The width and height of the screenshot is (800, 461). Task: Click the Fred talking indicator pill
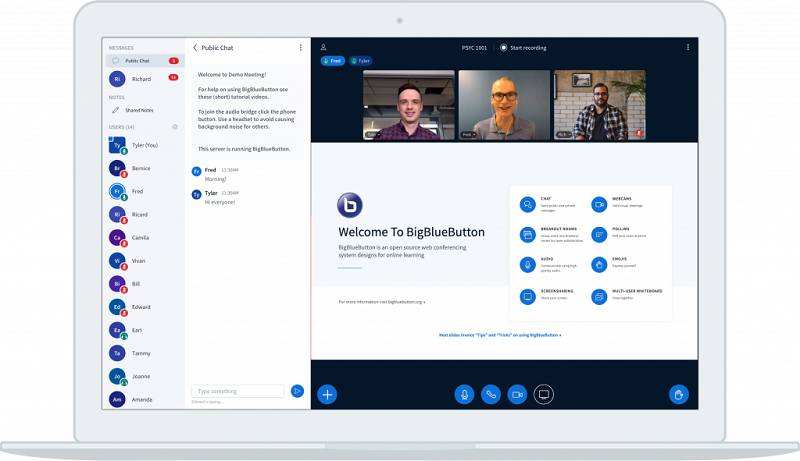point(333,61)
